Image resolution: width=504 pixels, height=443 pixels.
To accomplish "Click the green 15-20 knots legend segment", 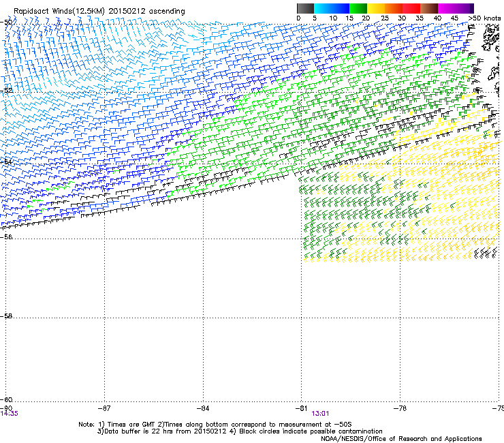I will (x=358, y=8).
